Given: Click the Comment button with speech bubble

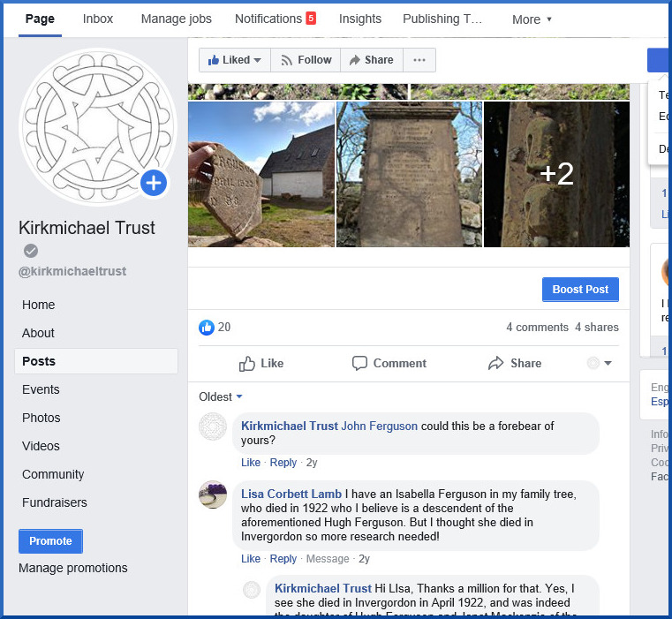Looking at the screenshot, I should click(x=389, y=363).
